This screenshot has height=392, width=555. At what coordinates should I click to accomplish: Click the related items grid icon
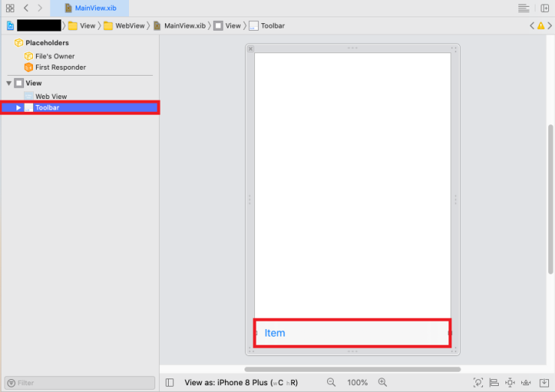(10, 7)
